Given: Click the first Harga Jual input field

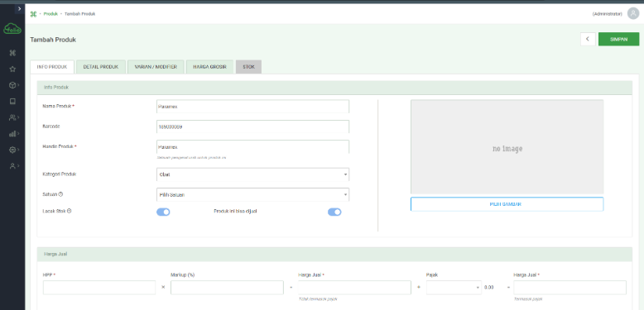Looking at the screenshot, I should coord(354,288).
